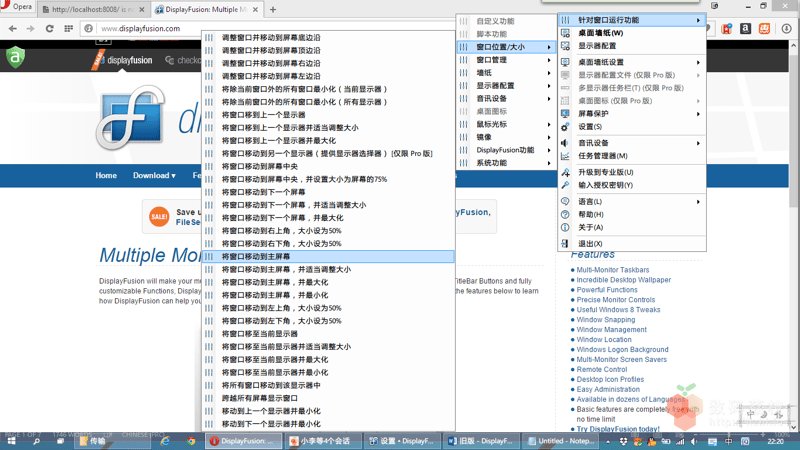Open the Multi-Monitor Taskbars feature link
Image resolution: width=800 pixels, height=450 pixels.
(x=613, y=270)
